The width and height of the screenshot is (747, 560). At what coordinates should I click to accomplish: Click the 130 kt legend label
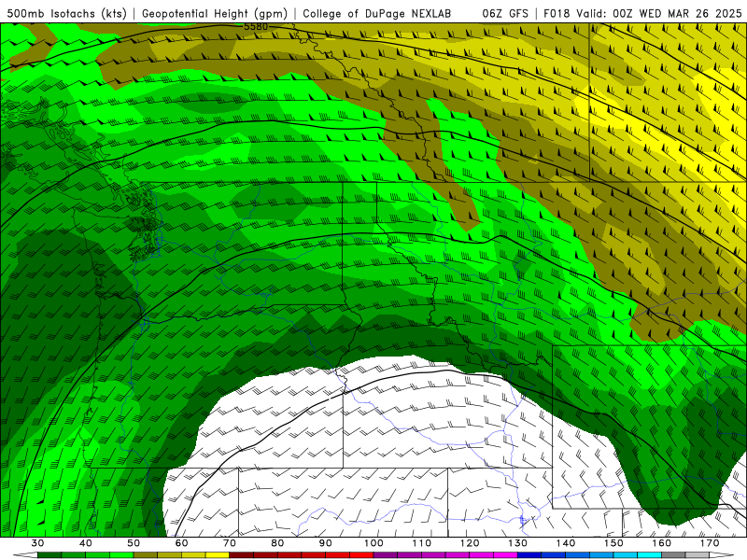517,543
